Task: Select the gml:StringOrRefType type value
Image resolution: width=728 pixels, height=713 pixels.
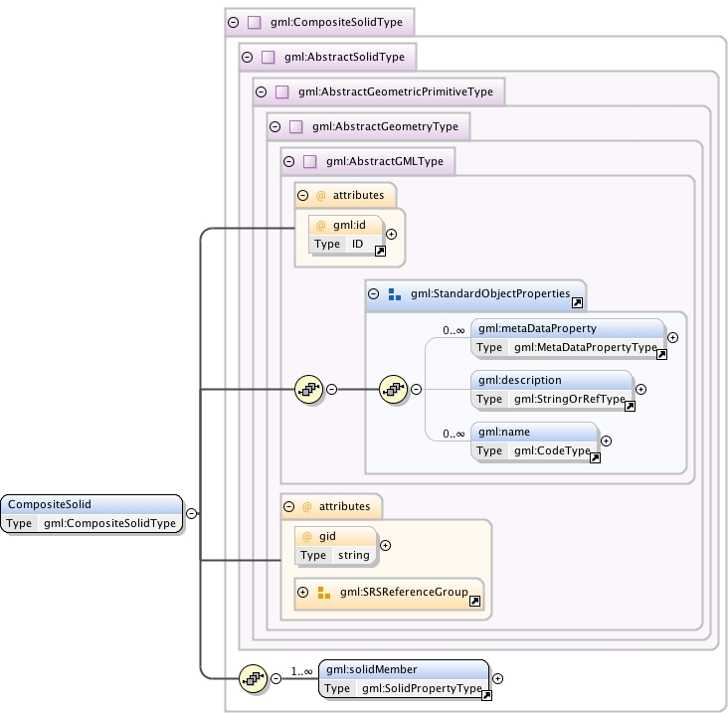Action: pyautogui.click(x=570, y=399)
